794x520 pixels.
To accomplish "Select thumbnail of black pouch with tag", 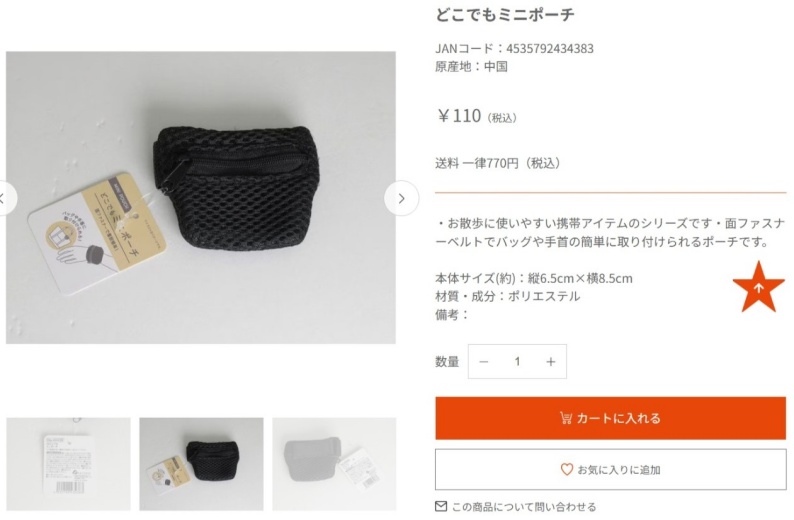I will (x=202, y=464).
